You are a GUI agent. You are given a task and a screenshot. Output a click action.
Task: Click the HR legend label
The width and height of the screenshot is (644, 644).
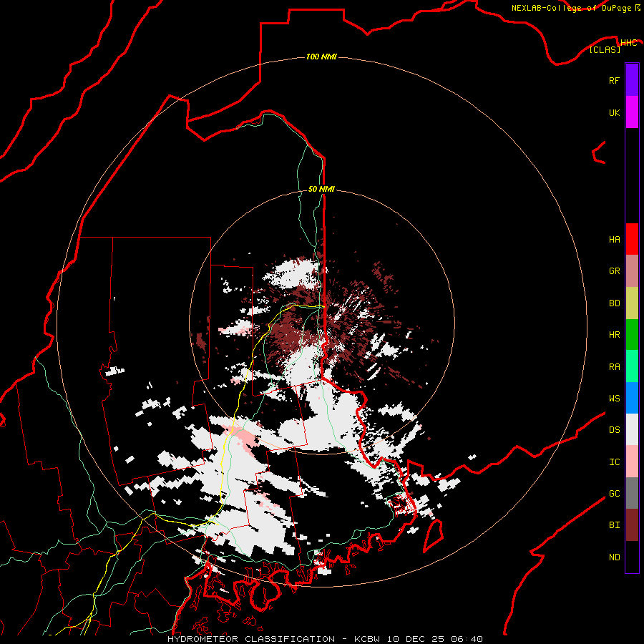click(x=614, y=335)
